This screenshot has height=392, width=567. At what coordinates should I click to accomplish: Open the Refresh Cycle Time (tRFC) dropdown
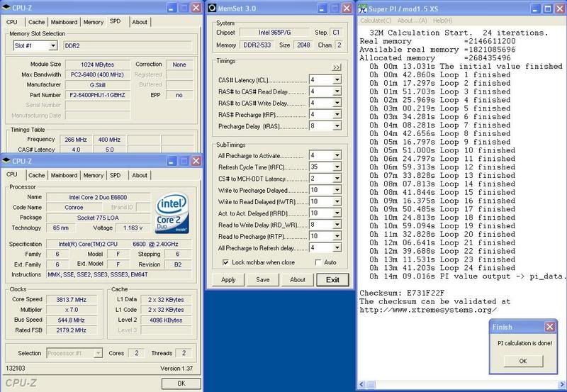[337, 167]
